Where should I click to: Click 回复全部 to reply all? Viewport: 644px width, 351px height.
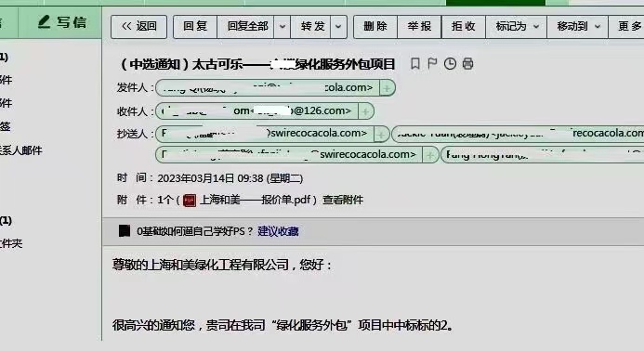pos(247,27)
